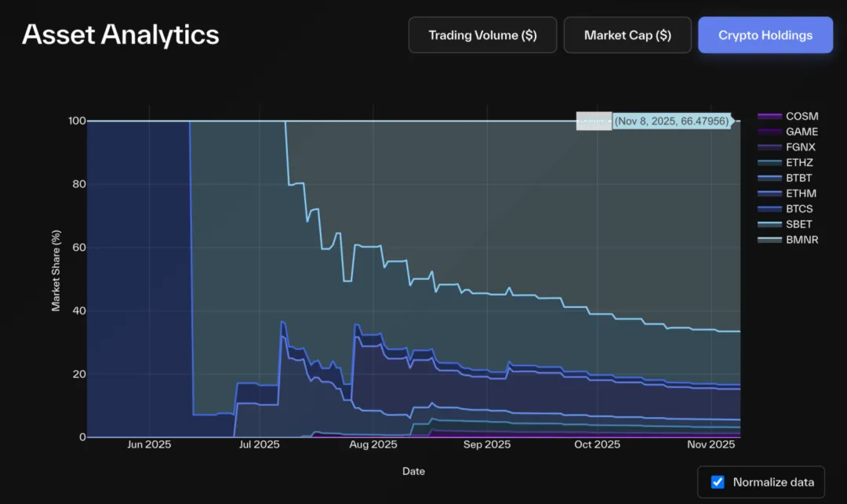Select the Crypto Holdings tab
The height and width of the screenshot is (504, 847).
click(x=765, y=35)
